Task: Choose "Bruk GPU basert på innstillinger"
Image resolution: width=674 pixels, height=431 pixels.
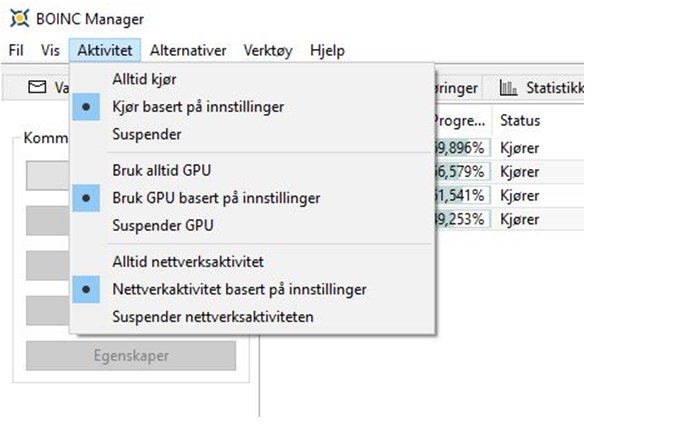Action: pyautogui.click(x=215, y=198)
